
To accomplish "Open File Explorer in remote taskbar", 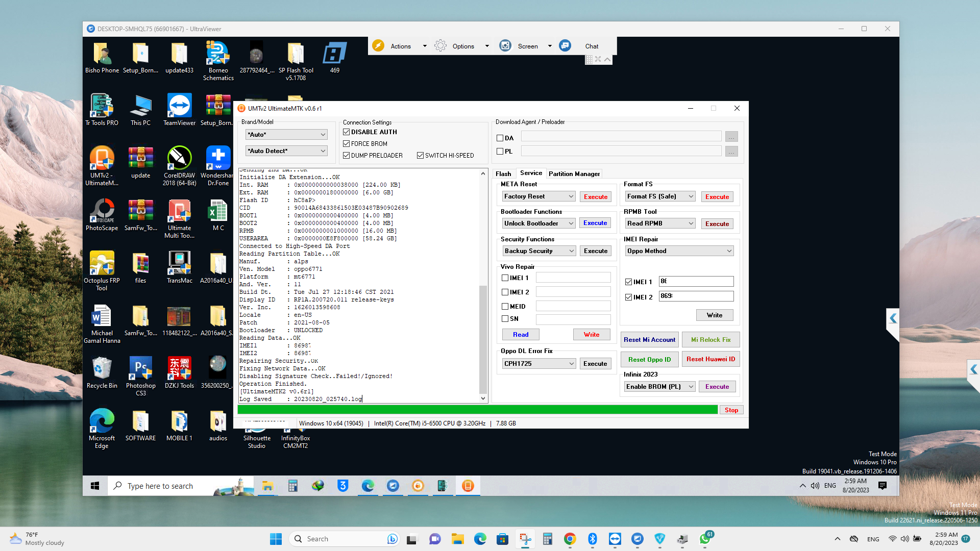I will pyautogui.click(x=267, y=486).
